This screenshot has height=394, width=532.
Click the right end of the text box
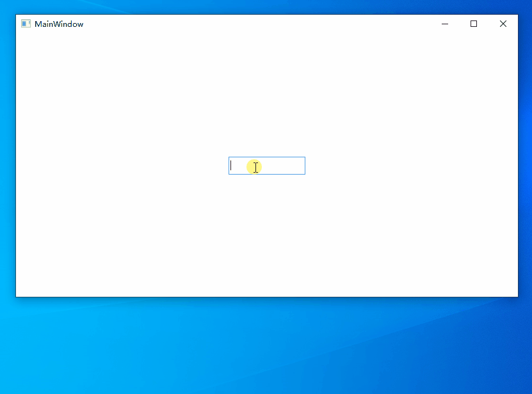[301, 166]
